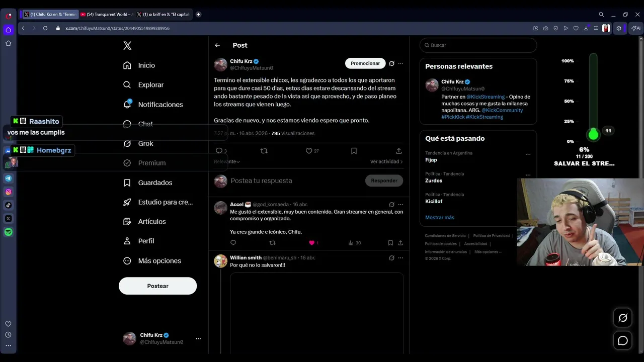The width and height of the screenshot is (644, 362).
Task: Open the Opera easy setup sliders icon
Action: coord(596,28)
